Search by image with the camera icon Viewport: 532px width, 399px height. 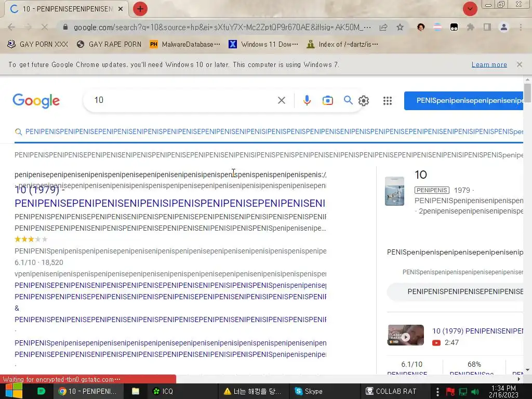[x=327, y=100]
